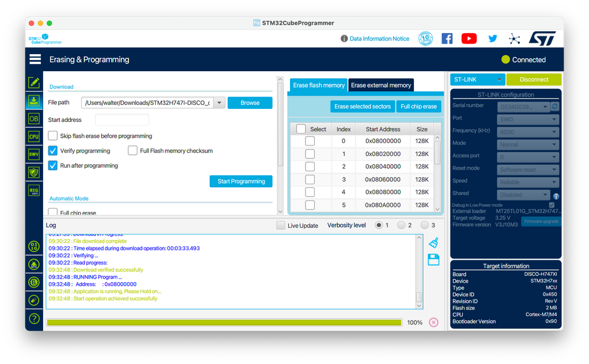Open the Frequency 8000 dropdown
The width and height of the screenshot is (589, 364).
tap(528, 132)
